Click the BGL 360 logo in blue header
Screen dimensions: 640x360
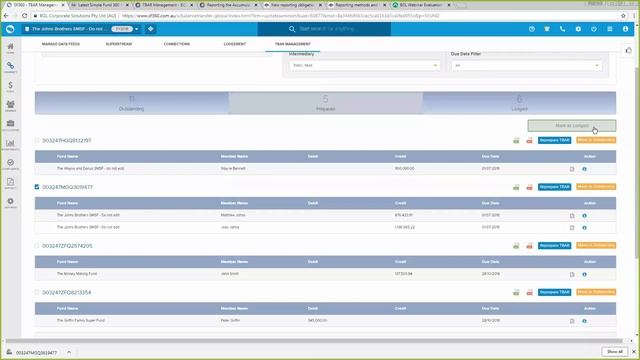click(x=10, y=29)
